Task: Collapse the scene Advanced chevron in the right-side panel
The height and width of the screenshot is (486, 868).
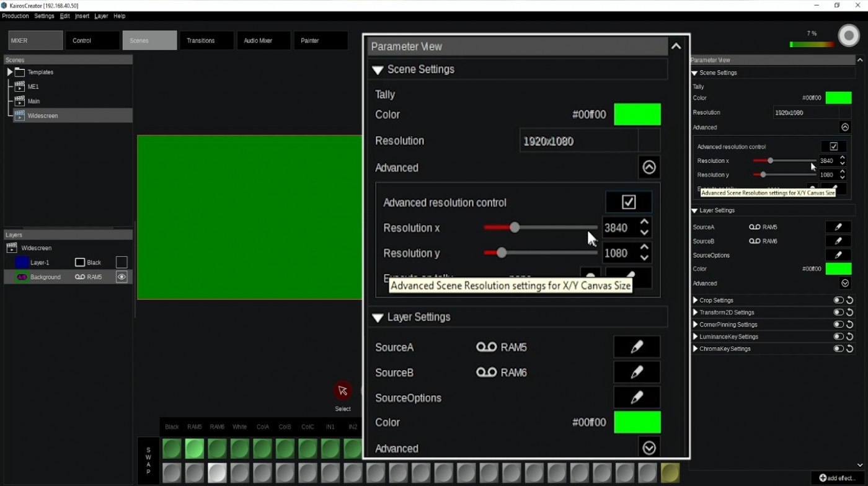Action: (845, 127)
